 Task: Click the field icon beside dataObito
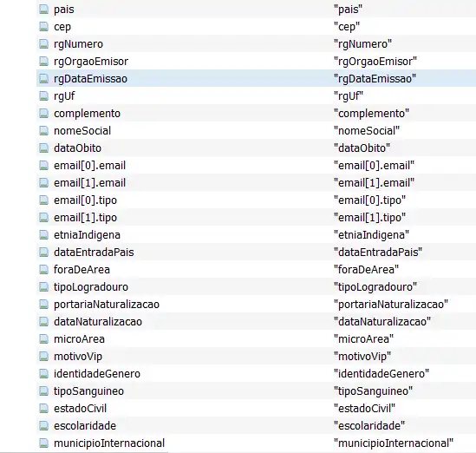click(x=43, y=148)
